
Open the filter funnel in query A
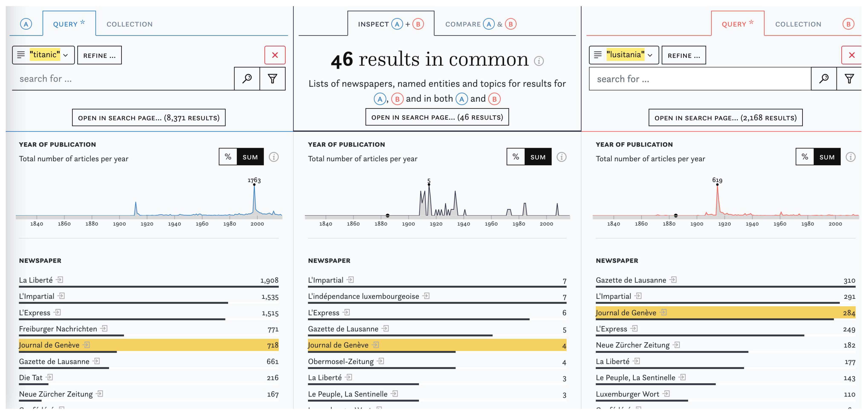pyautogui.click(x=272, y=79)
